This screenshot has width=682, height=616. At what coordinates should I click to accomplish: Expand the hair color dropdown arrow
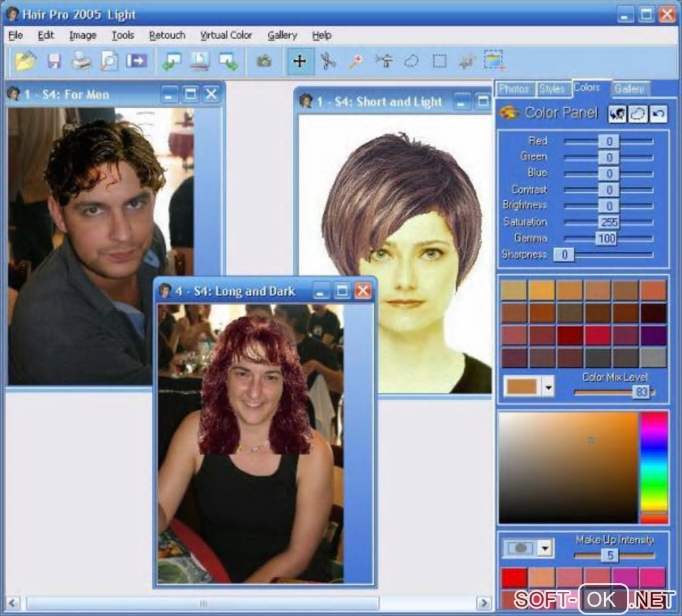point(548,387)
